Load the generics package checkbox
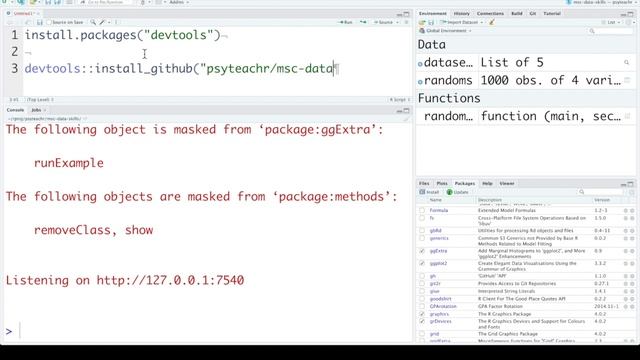The image size is (640, 360). [x=422, y=238]
